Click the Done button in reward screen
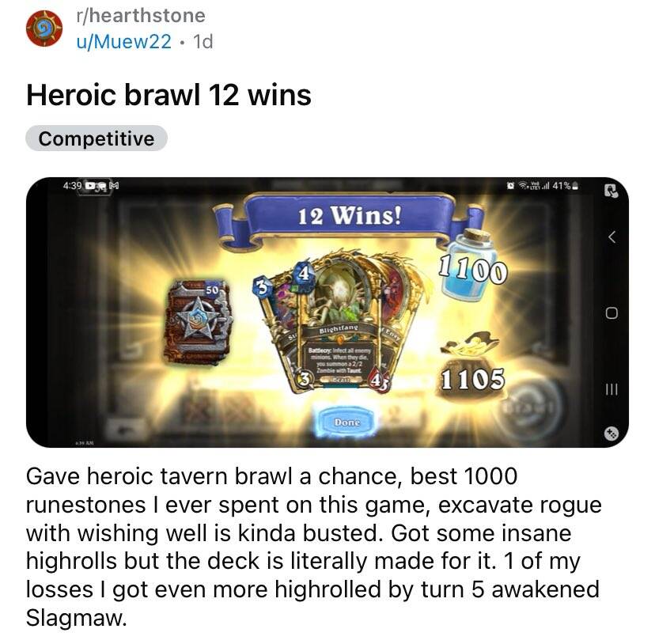This screenshot has width=655, height=644. (346, 422)
